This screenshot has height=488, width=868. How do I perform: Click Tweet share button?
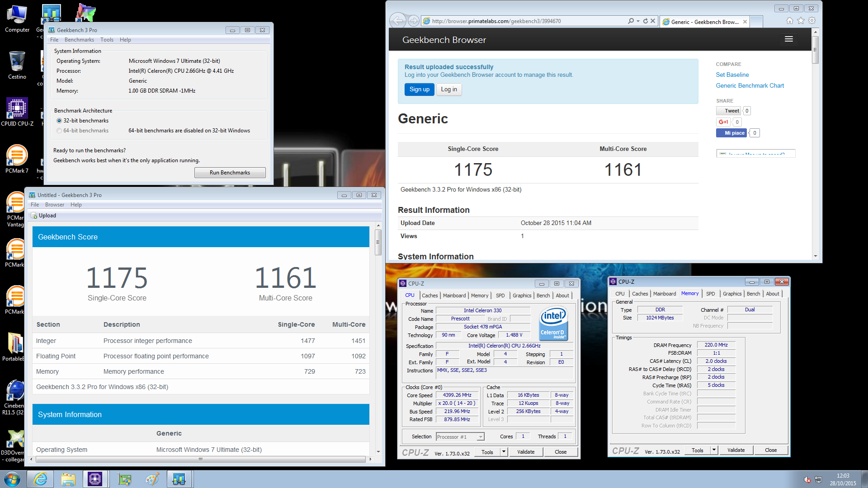point(728,111)
